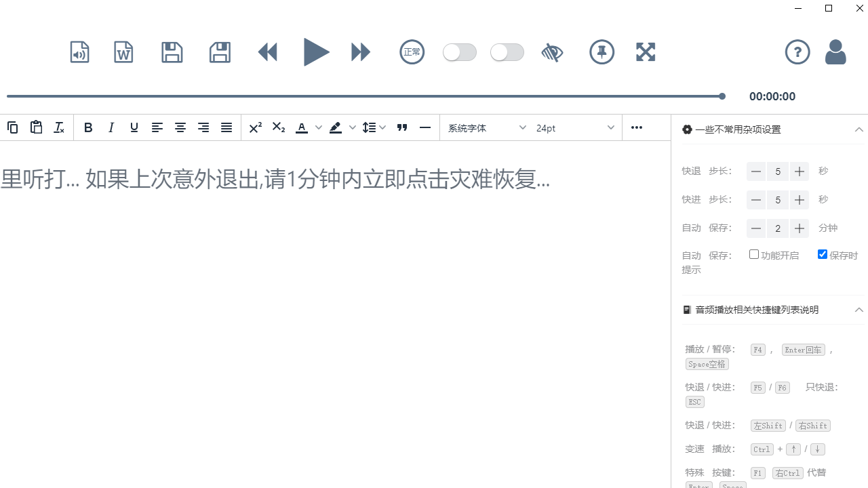Click the Save As icon
The image size is (868, 488).
(220, 52)
